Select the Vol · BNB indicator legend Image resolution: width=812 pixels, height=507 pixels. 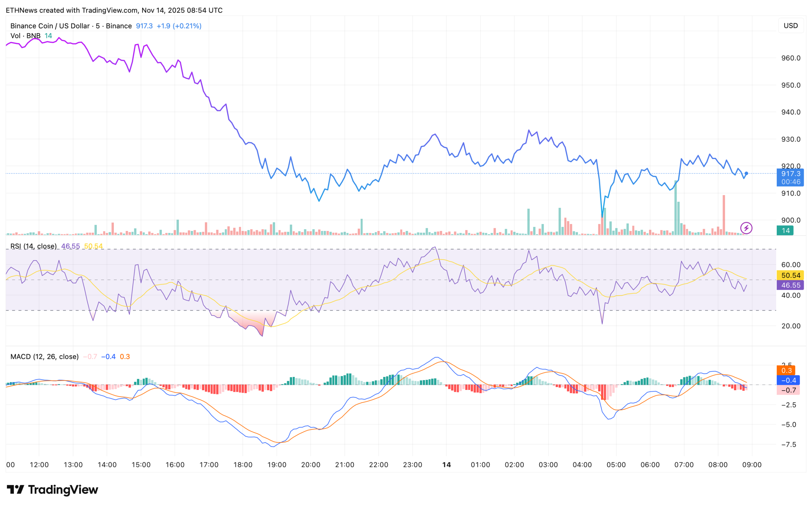point(25,36)
